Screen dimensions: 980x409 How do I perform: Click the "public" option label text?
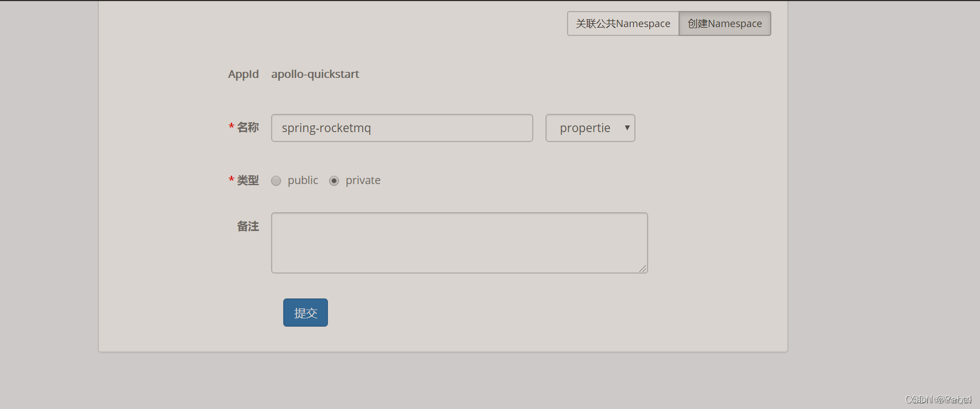[x=303, y=181]
